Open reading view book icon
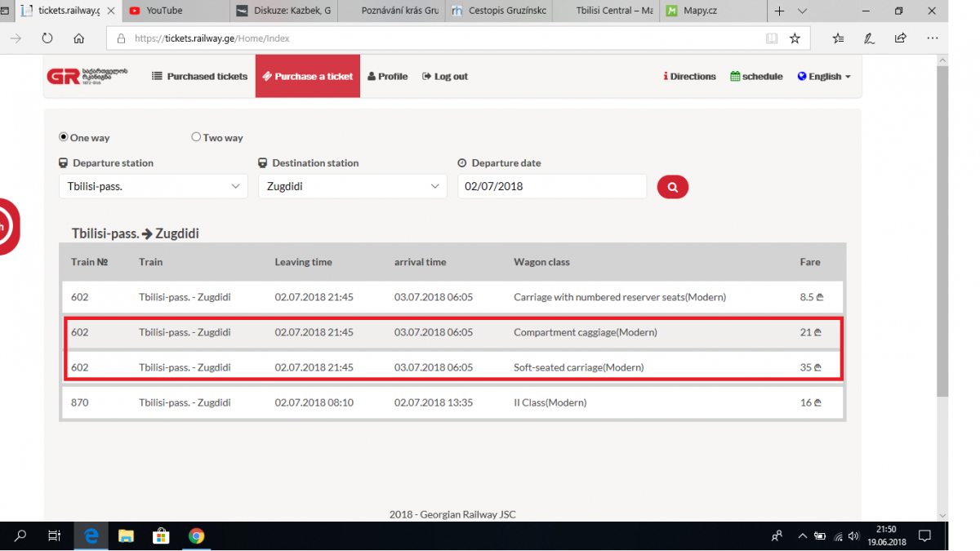The image size is (980, 551). click(x=772, y=38)
